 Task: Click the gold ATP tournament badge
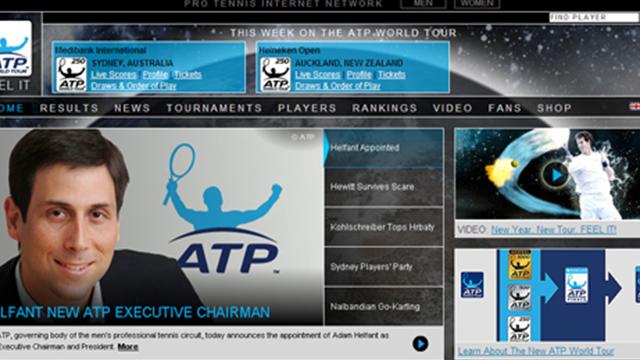pos(520,265)
